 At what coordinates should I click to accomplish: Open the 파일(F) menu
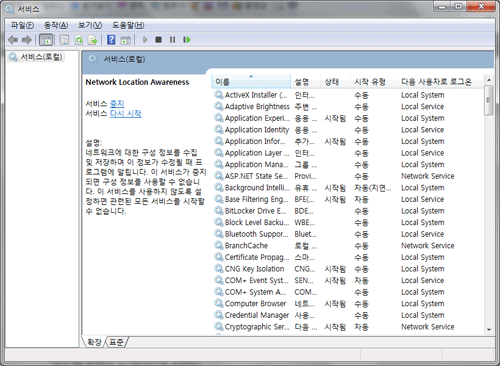click(x=22, y=25)
